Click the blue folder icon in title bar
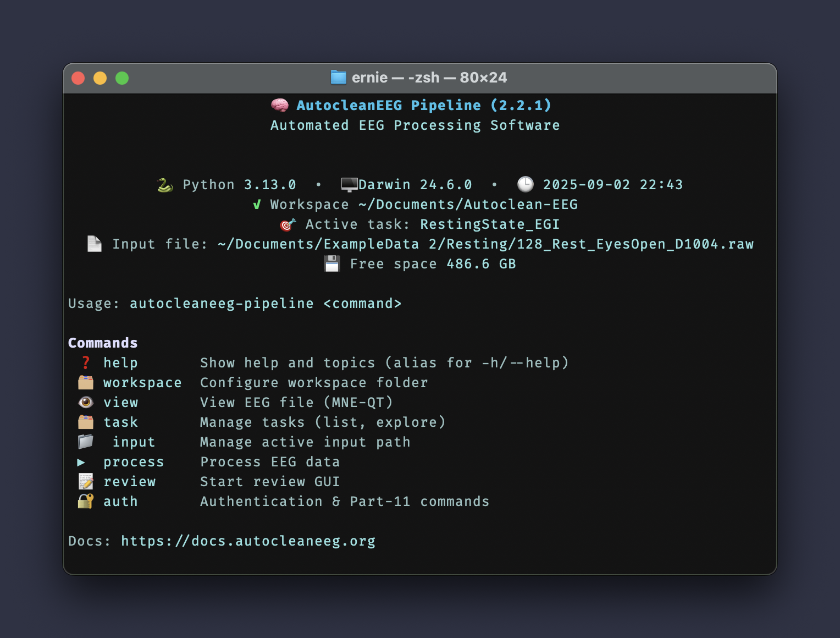The width and height of the screenshot is (840, 638). point(339,78)
